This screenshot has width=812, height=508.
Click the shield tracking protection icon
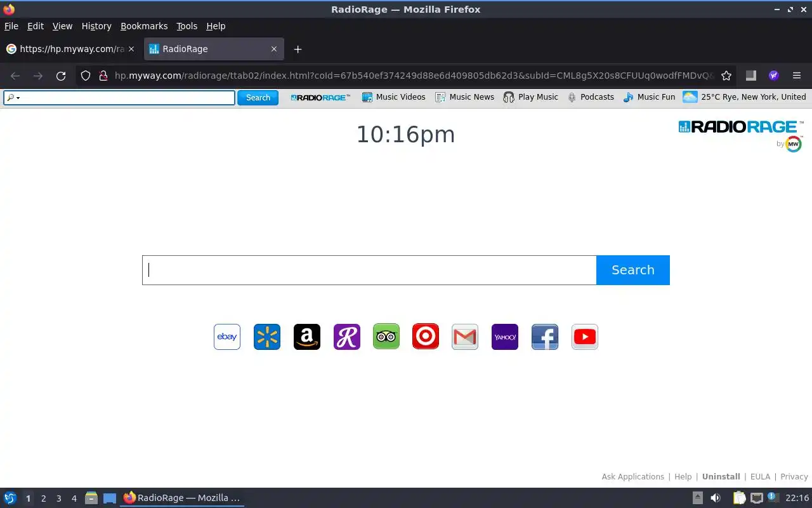pyautogui.click(x=86, y=76)
